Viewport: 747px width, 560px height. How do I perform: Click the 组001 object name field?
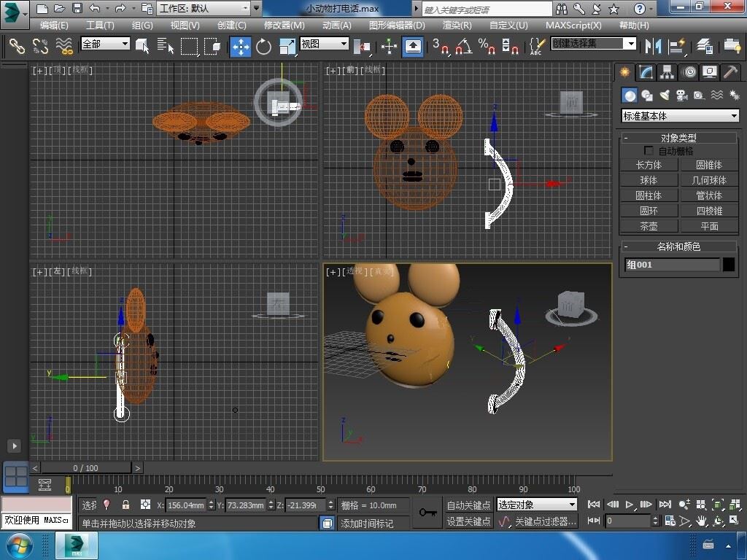(672, 264)
